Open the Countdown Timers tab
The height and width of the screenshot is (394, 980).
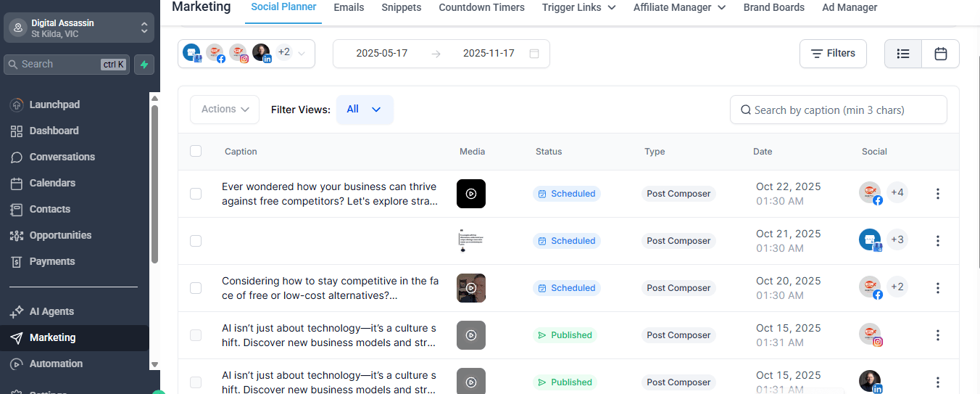tap(481, 7)
